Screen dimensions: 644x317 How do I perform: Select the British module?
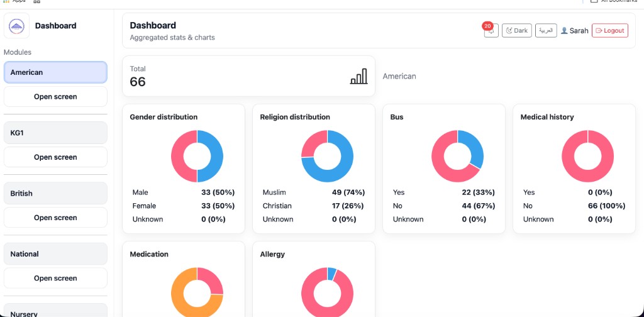(55, 193)
